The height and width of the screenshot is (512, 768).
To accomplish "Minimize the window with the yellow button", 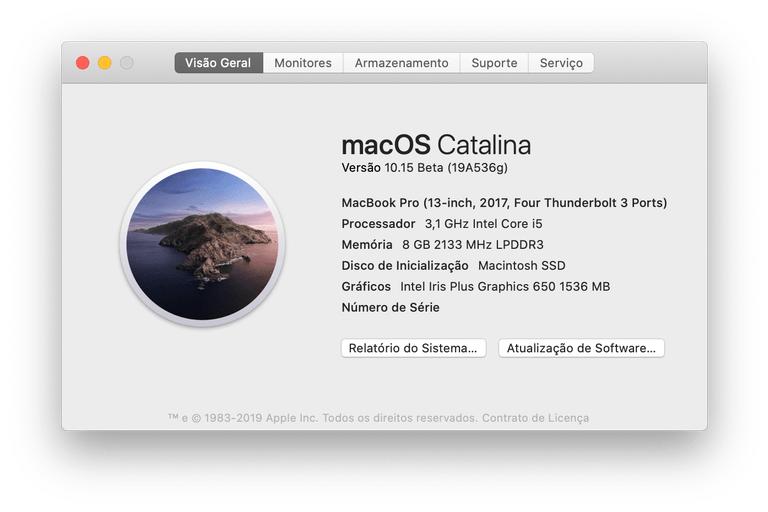I will click(105, 63).
